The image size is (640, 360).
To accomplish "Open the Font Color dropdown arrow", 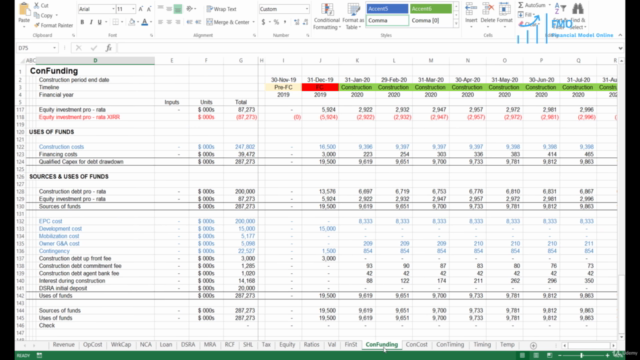I will (x=151, y=22).
